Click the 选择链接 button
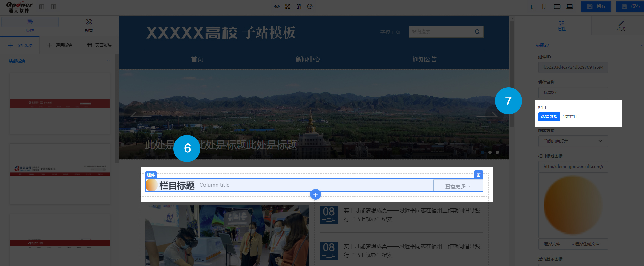644x266 pixels. tap(549, 117)
